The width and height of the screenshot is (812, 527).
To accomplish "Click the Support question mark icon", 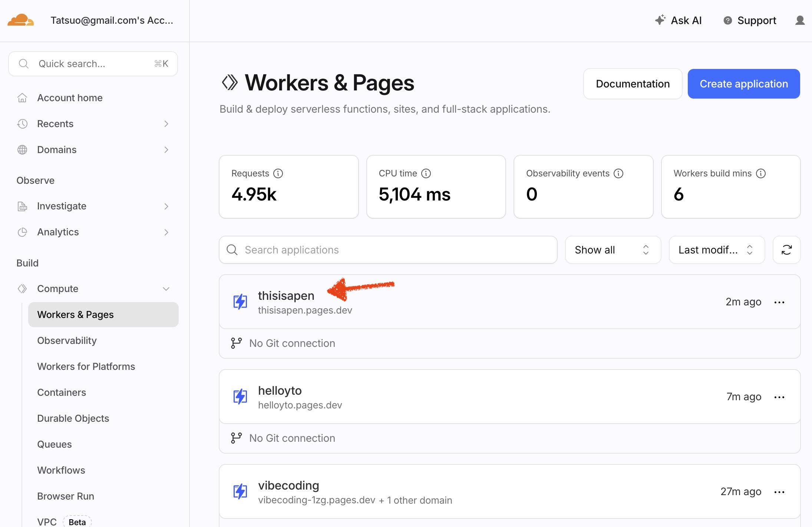I will click(727, 20).
